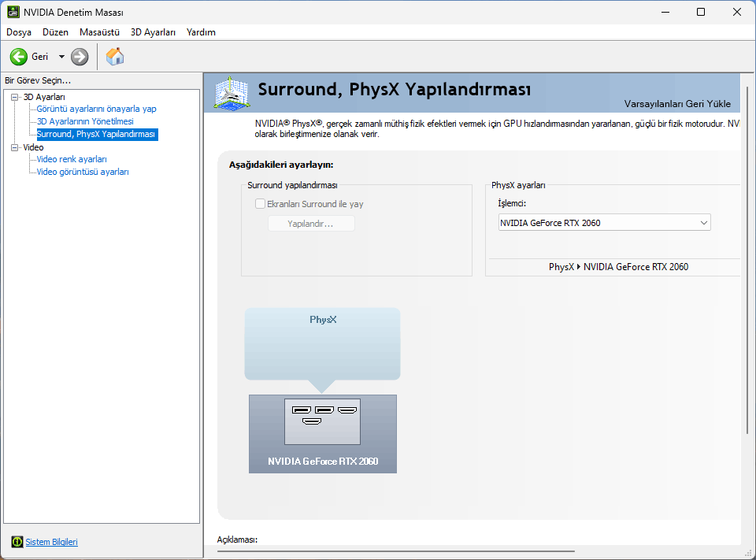Screen dimensions: 756x560
Task: Open the 3D Ayarları menu
Action: coord(153,32)
